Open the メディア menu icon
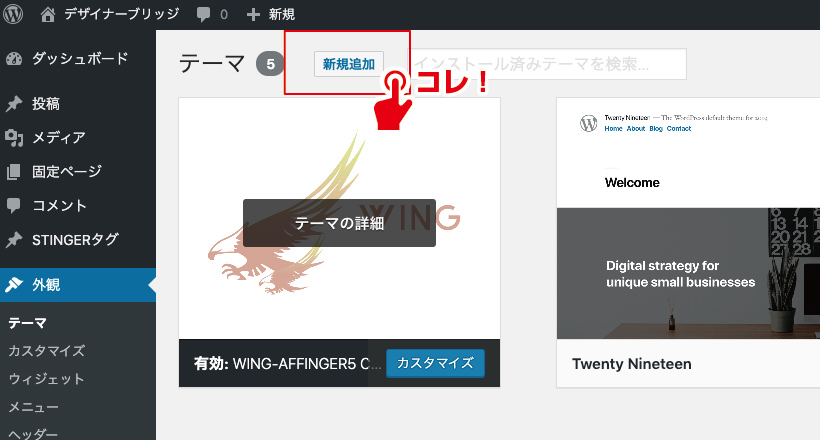 (14, 138)
